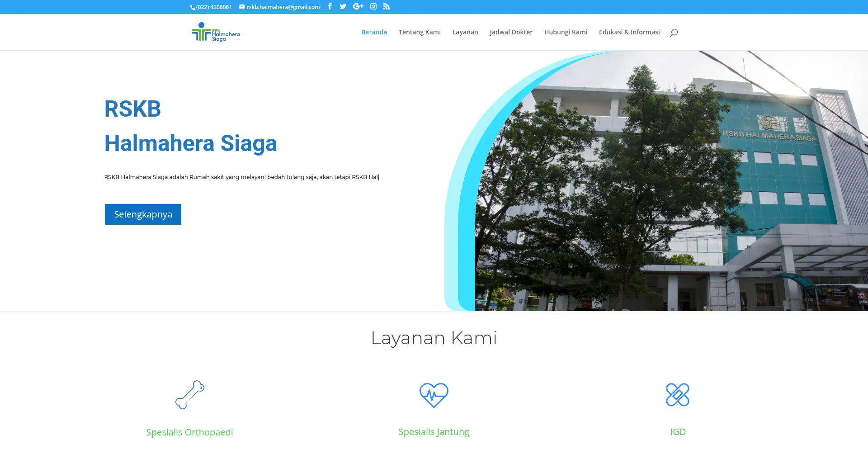Screen dimensions: 868x449
Task: Click the RSKB heading text
Action: point(132,109)
